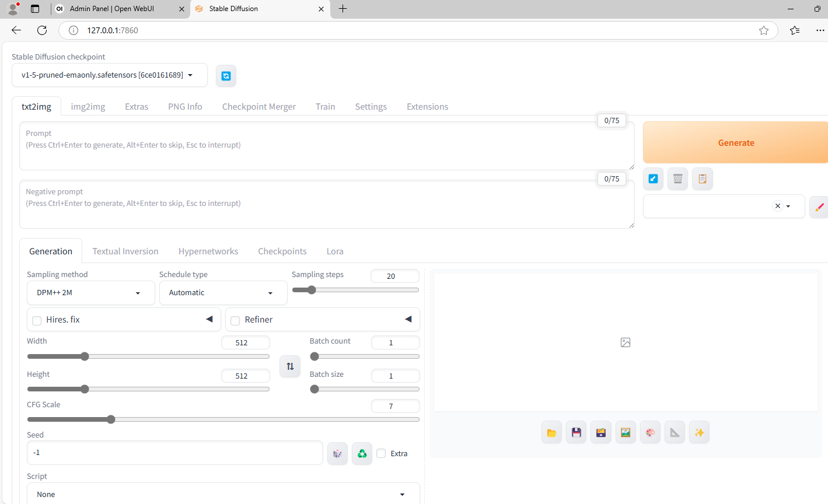828x504 pixels.
Task: Open the Extensions tab
Action: click(427, 107)
